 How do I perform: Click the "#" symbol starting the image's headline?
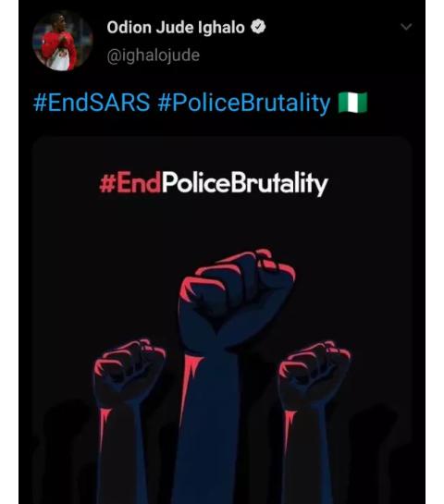coord(107,184)
